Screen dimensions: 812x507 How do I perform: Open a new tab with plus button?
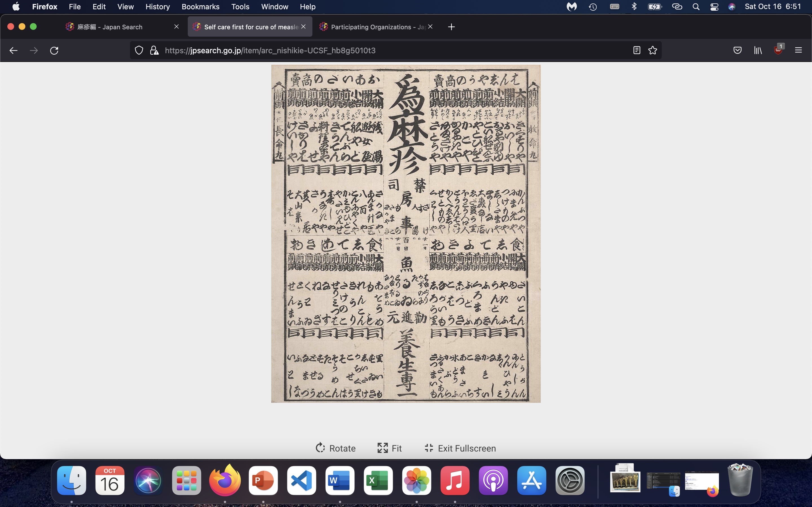(451, 27)
